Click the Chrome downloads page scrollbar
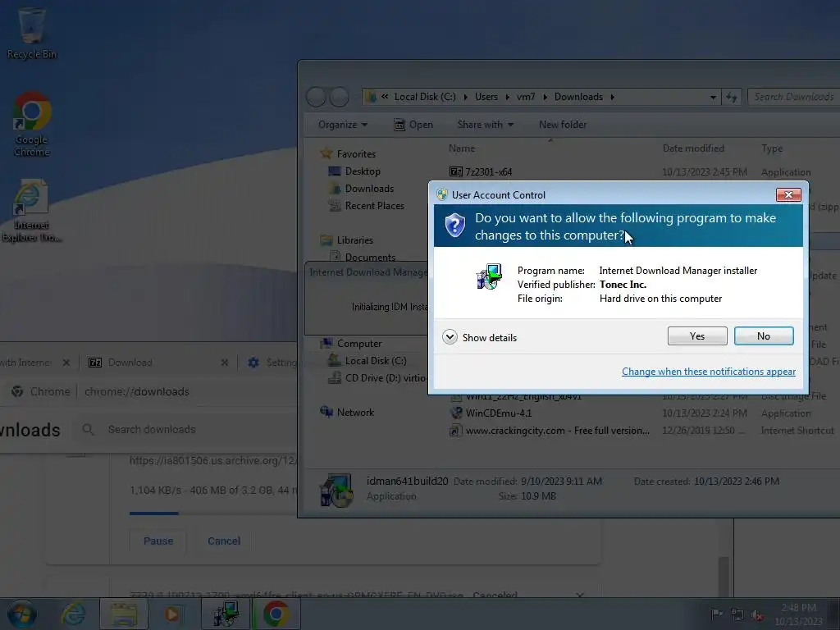 pos(724,576)
